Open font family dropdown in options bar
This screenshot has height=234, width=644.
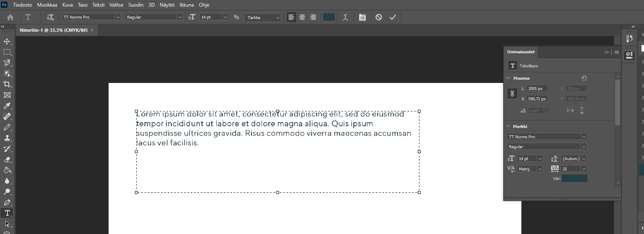(x=118, y=17)
